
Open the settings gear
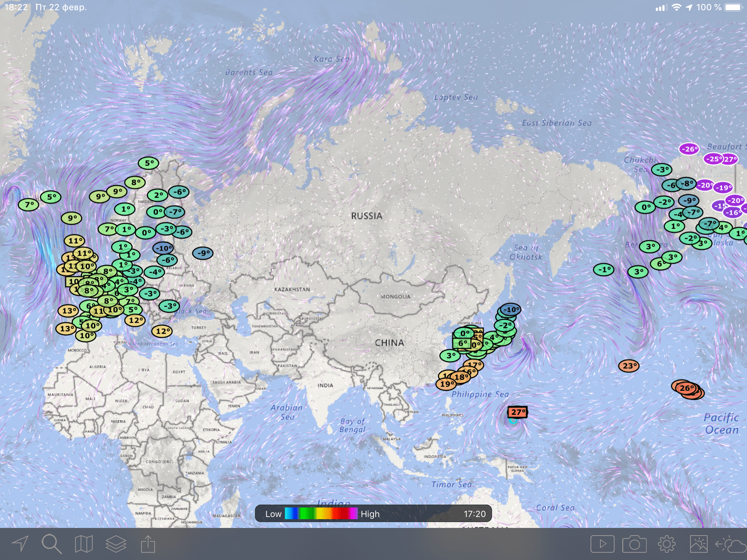point(667,544)
